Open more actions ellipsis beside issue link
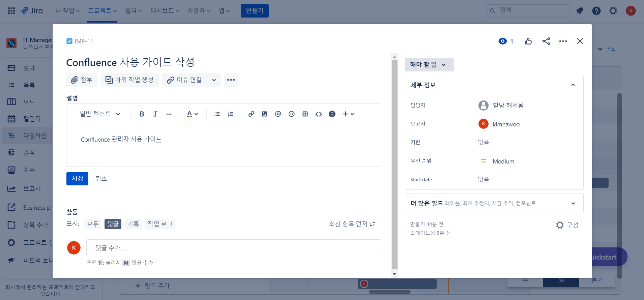Image resolution: width=644 pixels, height=300 pixels. click(x=231, y=80)
